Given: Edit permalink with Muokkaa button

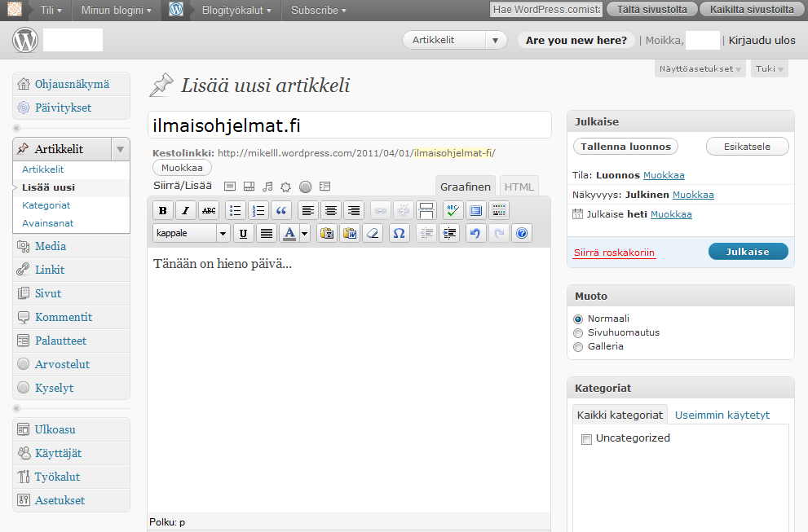Looking at the screenshot, I should pos(182,168).
